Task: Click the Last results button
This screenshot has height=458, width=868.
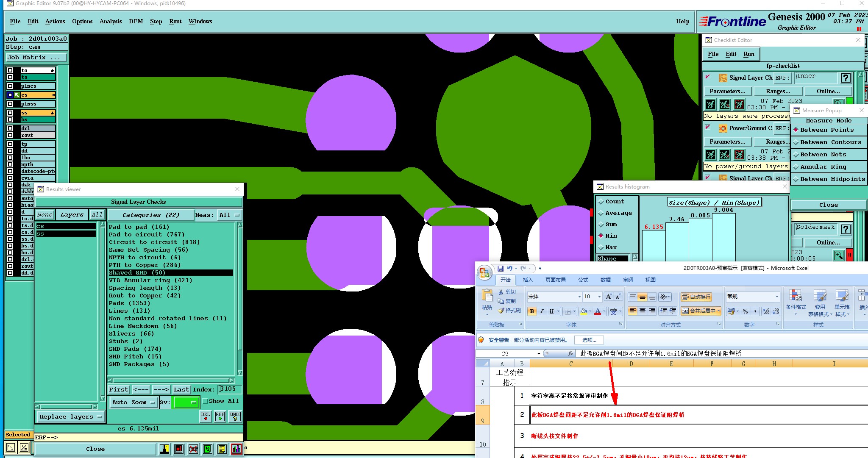Action: point(181,389)
